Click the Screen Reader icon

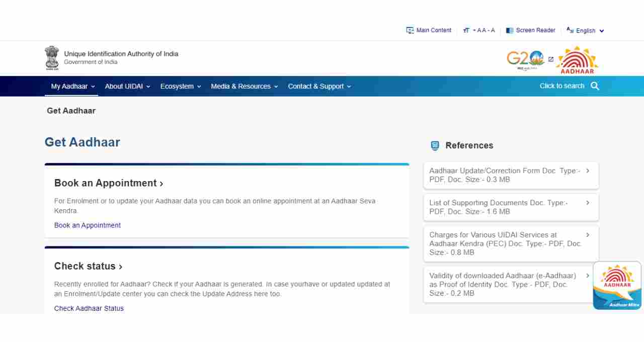click(x=510, y=31)
